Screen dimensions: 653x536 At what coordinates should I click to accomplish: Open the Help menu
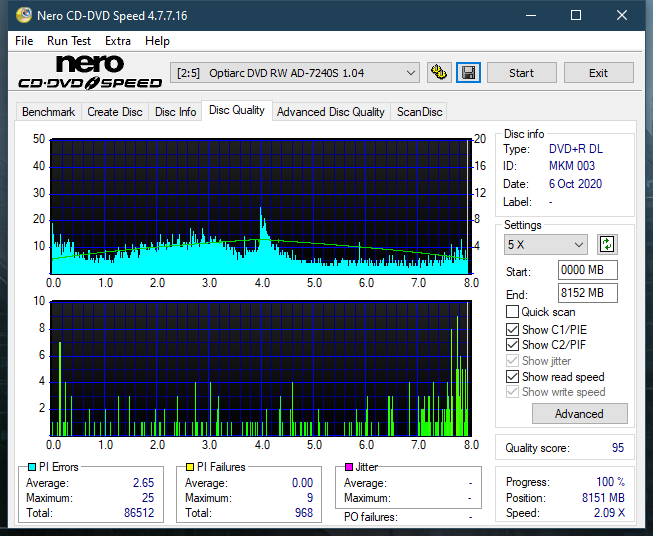157,41
